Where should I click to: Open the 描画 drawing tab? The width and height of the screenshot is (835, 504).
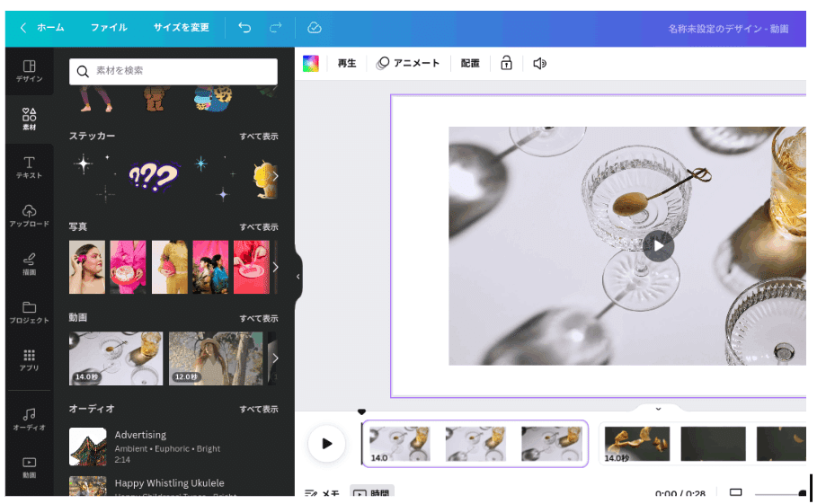pyautogui.click(x=30, y=264)
